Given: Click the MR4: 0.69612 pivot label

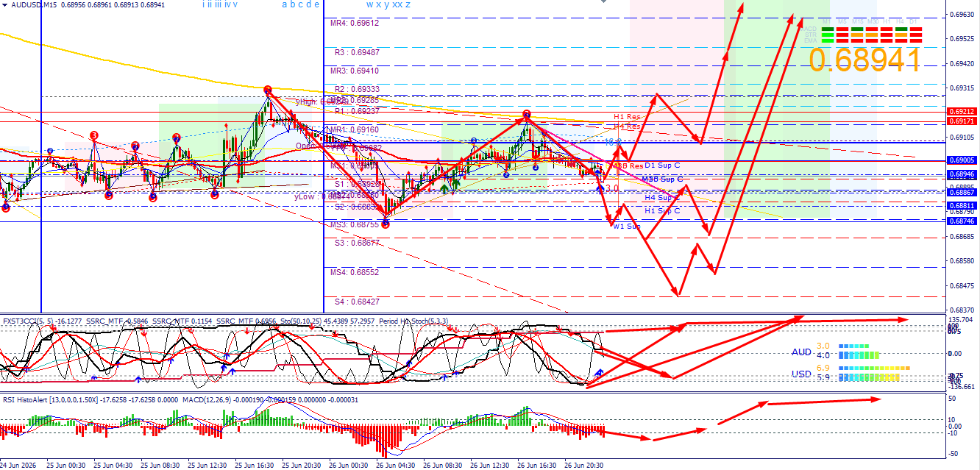Looking at the screenshot, I should tap(354, 23).
